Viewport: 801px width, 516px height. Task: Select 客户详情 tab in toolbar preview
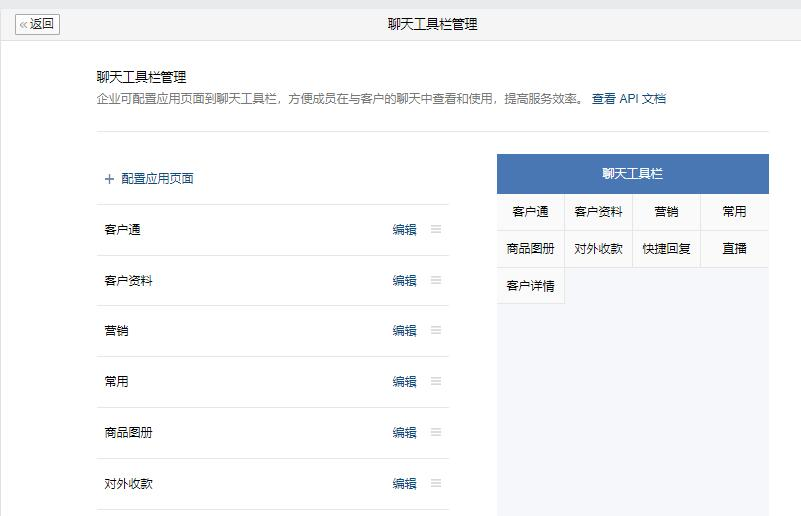click(531, 286)
